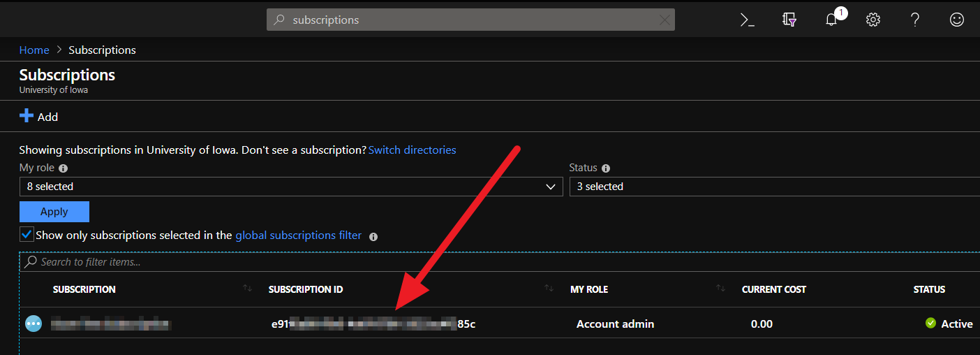Image resolution: width=980 pixels, height=355 pixels.
Task: Open ellipsis menu for subscription row
Action: click(34, 324)
